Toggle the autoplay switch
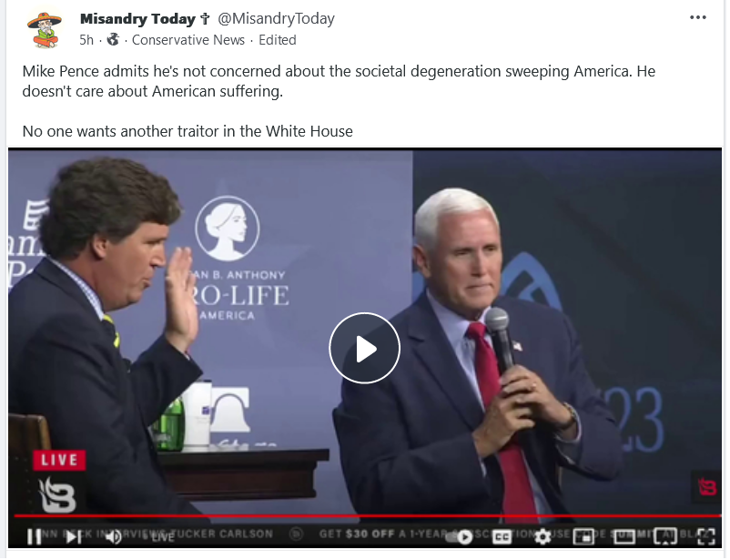Image resolution: width=730 pixels, height=560 pixels. point(459,537)
